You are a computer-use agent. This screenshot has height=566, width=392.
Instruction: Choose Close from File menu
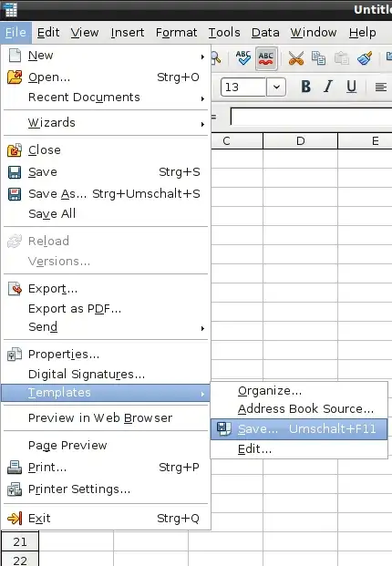[106, 150]
